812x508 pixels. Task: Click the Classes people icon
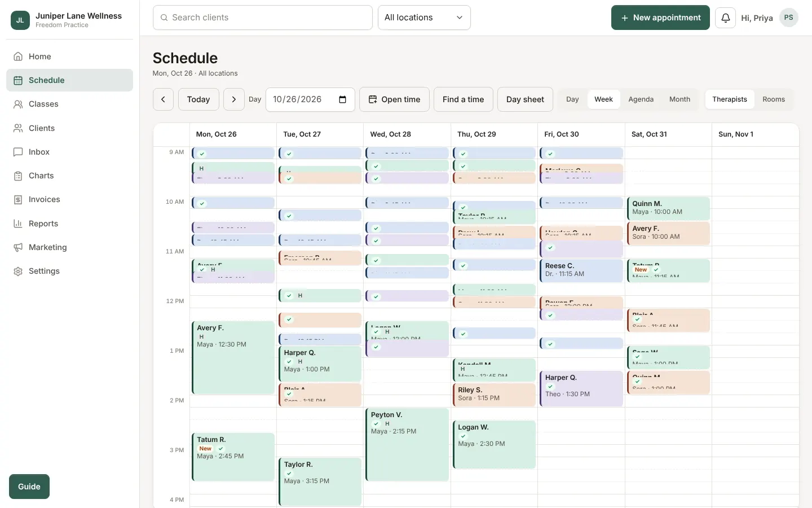point(18,104)
